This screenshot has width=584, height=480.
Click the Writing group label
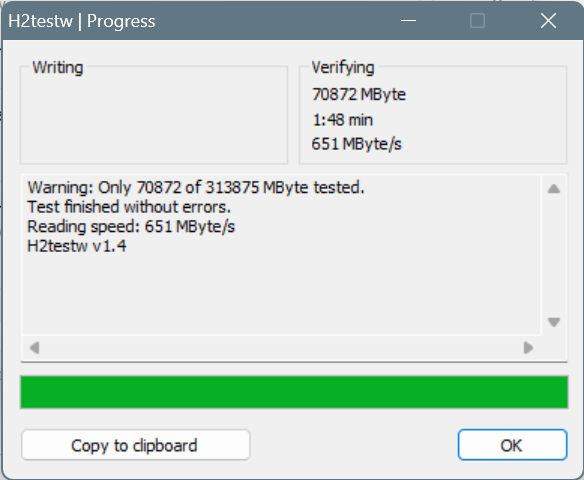coord(58,68)
